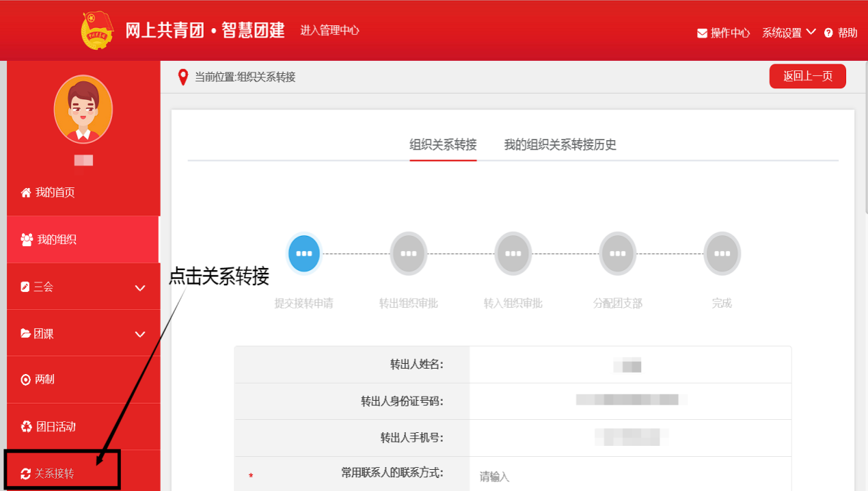This screenshot has width=868, height=491.
Task: Expand the 系统设置 dropdown
Action: (x=789, y=33)
